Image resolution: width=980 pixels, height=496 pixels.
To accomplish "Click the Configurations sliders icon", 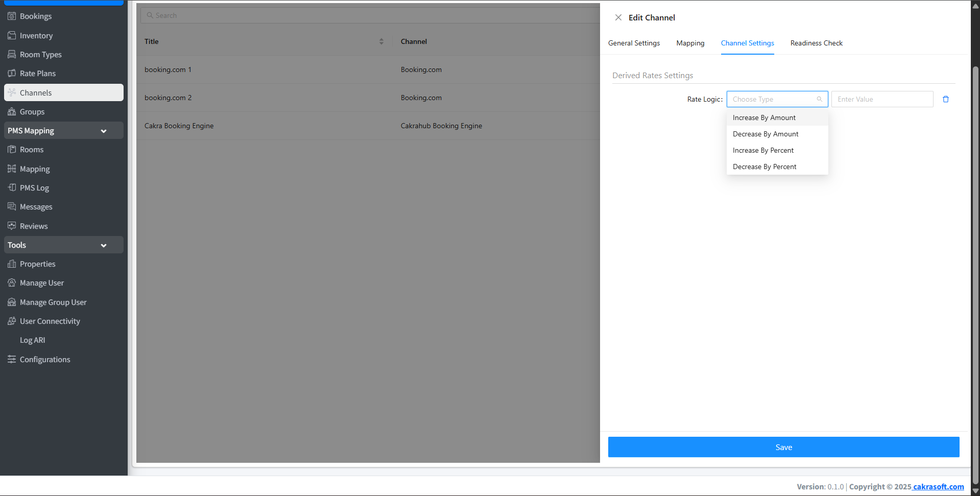I will 12,360.
